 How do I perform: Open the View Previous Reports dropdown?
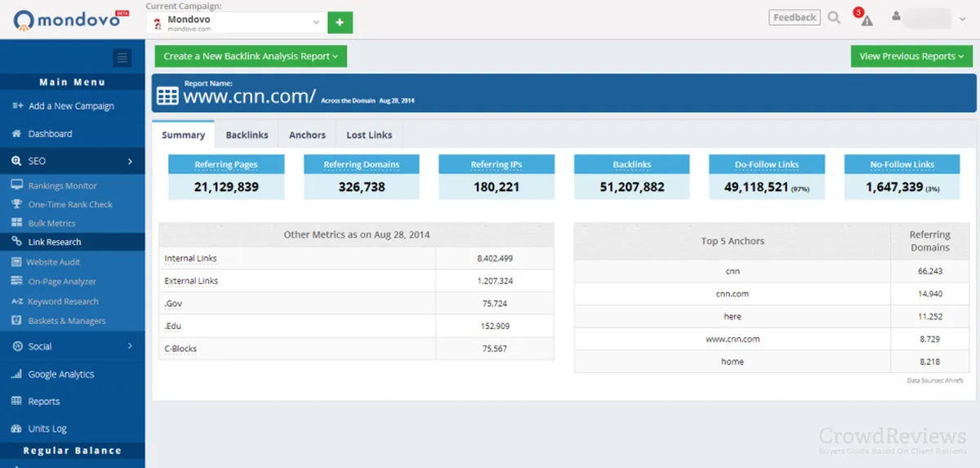pyautogui.click(x=911, y=56)
